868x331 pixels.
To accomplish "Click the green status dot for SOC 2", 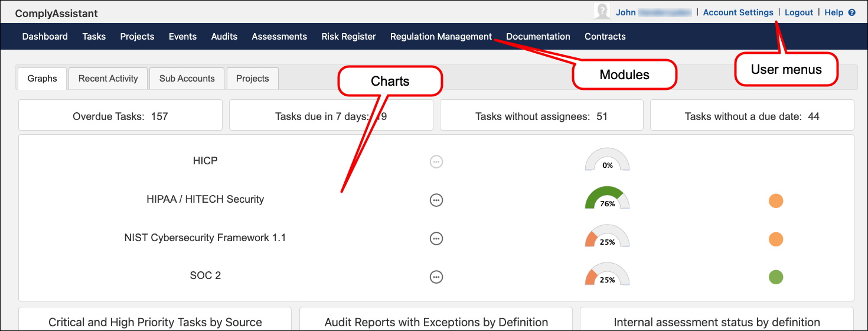I will coord(776,277).
